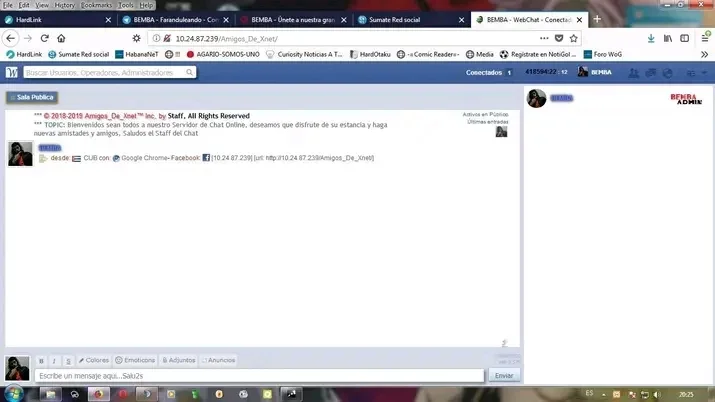Open the friends icon in chat header

(x=633, y=72)
